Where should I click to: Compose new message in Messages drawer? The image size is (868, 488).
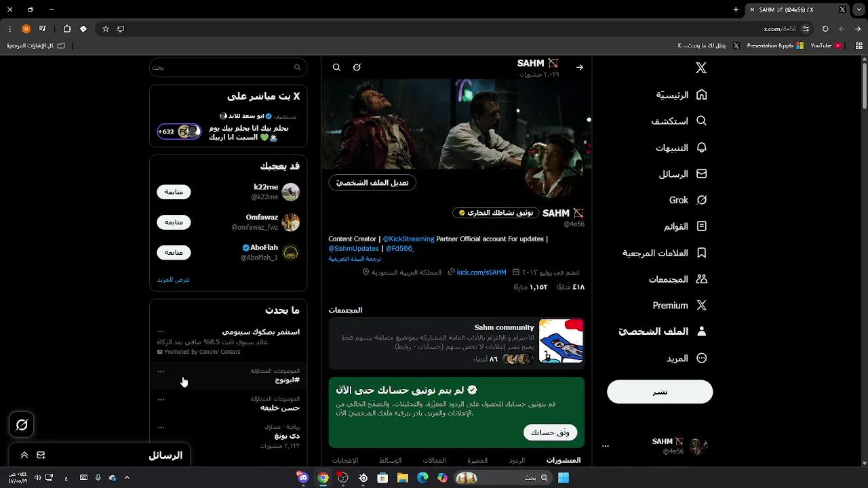(41, 455)
